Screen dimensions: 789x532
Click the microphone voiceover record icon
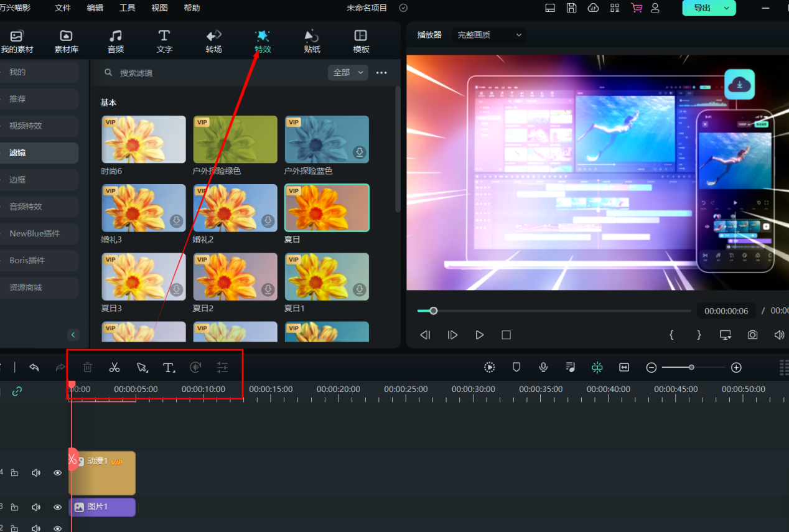(543, 368)
